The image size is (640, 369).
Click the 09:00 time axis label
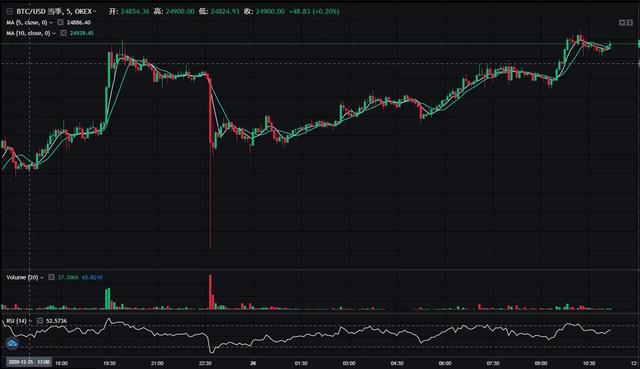click(x=541, y=363)
